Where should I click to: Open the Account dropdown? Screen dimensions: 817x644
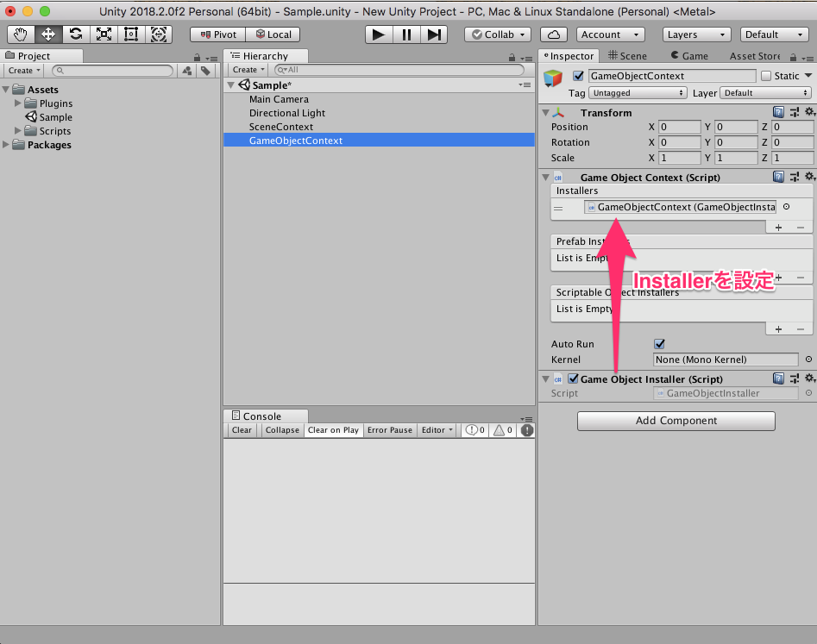tap(610, 34)
